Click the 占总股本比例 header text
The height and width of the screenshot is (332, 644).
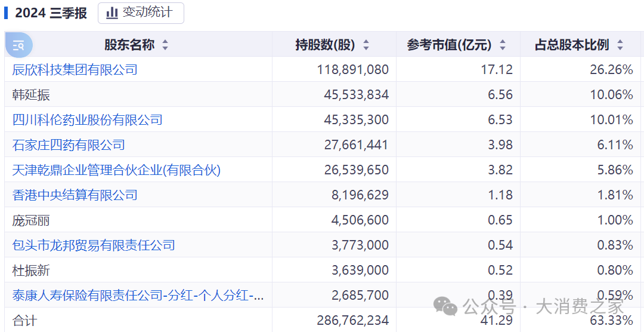(x=572, y=45)
